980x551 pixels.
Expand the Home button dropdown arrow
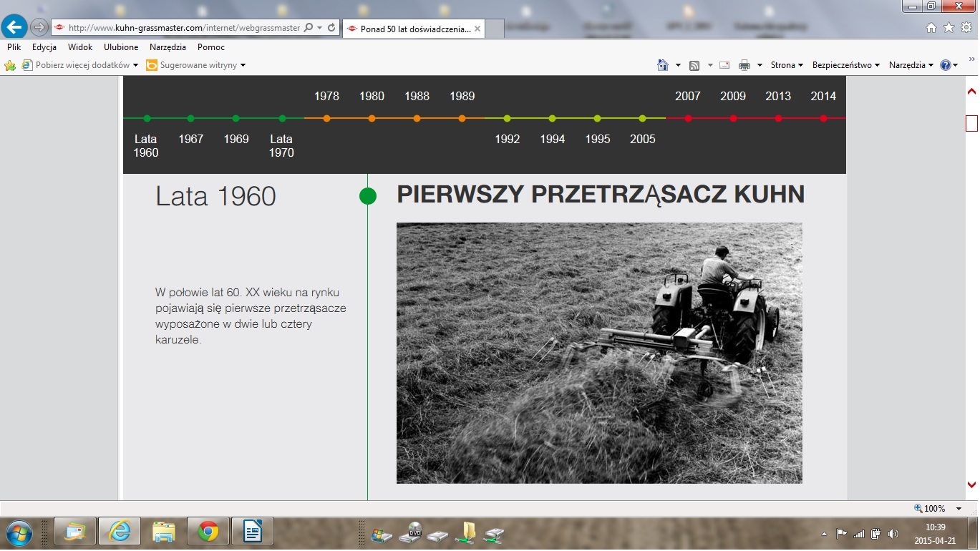[678, 65]
